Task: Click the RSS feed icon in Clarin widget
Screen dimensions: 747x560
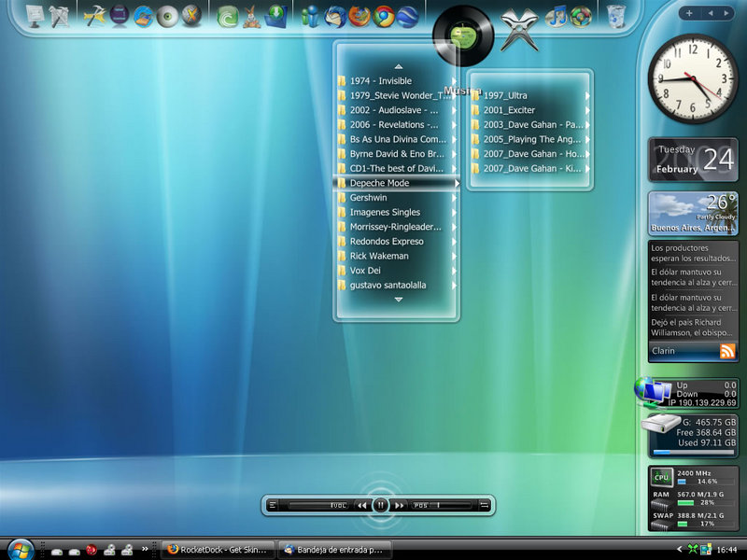Action: click(727, 351)
